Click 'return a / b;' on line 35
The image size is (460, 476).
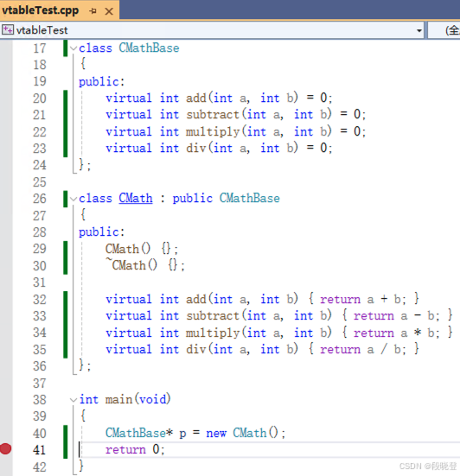click(x=363, y=349)
